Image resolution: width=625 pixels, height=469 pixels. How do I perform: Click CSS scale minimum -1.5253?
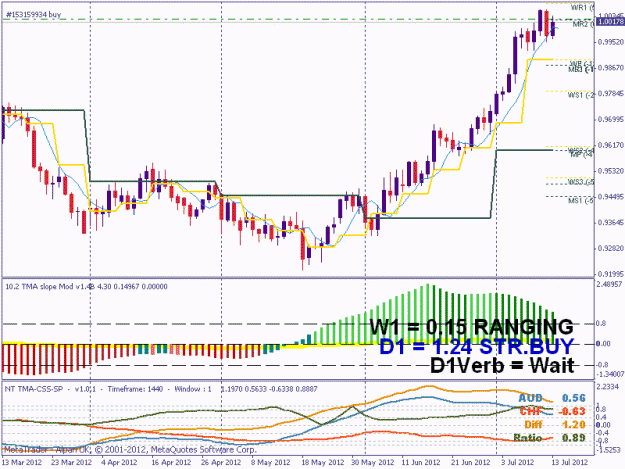(x=608, y=450)
